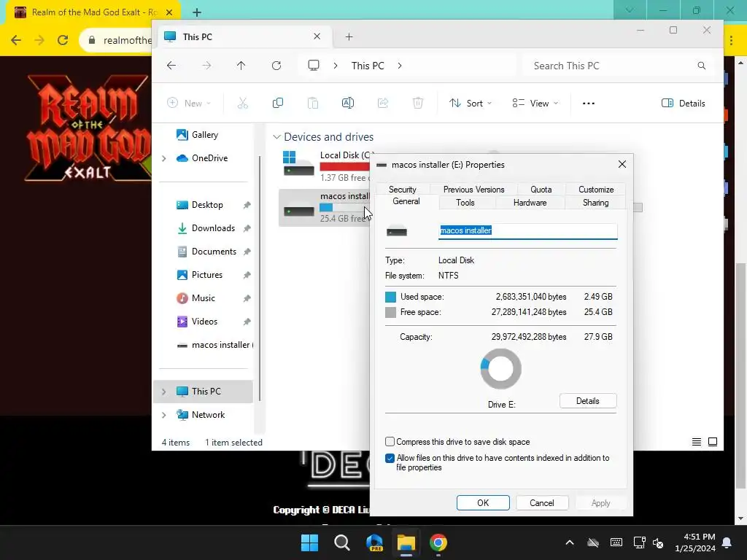This screenshot has height=560, width=747.
Task: Click the Cut scissors icon
Action: click(x=243, y=103)
